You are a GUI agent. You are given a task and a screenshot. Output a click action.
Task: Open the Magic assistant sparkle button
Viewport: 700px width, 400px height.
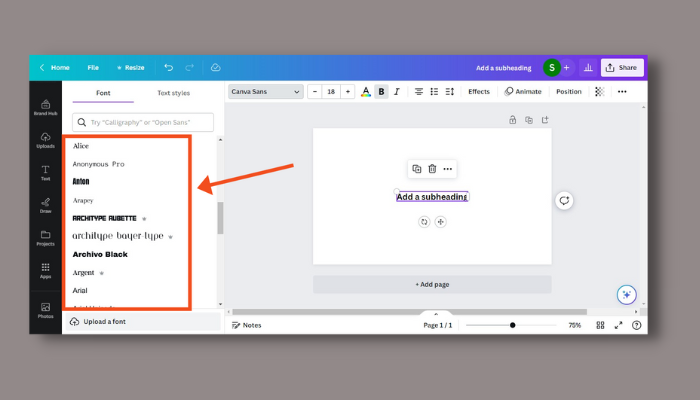pos(627,295)
